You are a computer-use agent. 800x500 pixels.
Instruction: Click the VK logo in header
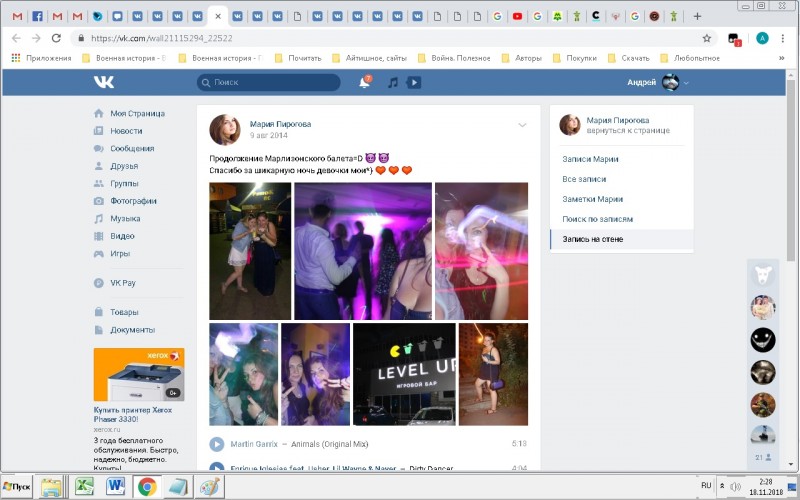pyautogui.click(x=104, y=82)
